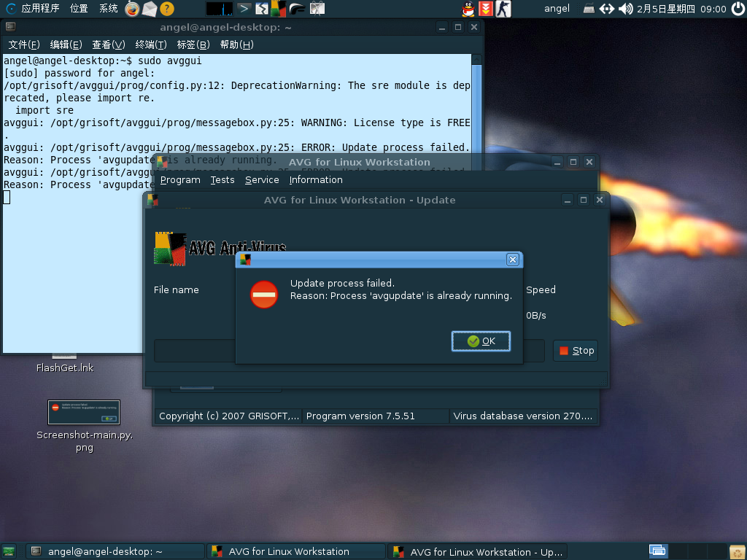
Task: Switch to AVG Update window taskbar entry
Action: pyautogui.click(x=477, y=551)
